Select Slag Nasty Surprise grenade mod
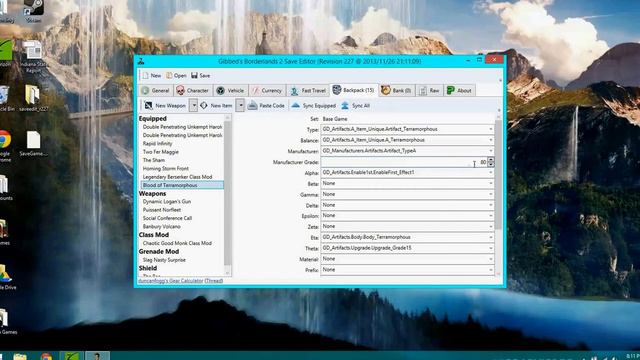Screen dimensions: 640x360 coord(164,260)
